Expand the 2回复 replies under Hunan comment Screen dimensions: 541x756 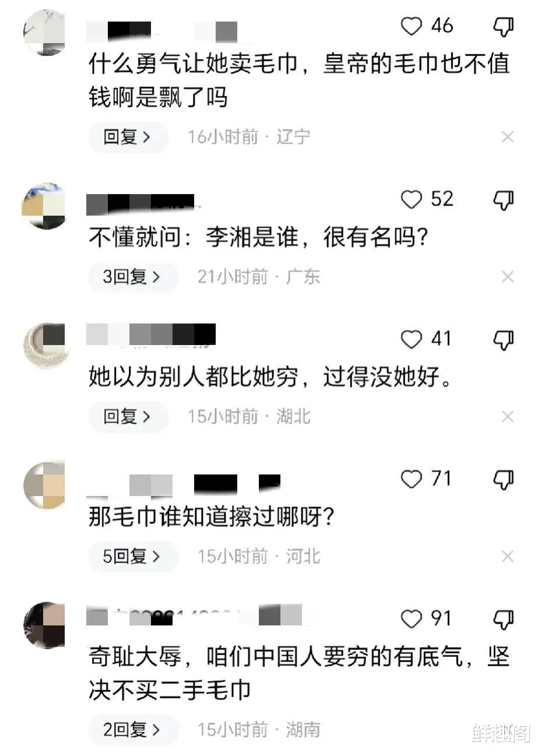[x=133, y=729]
